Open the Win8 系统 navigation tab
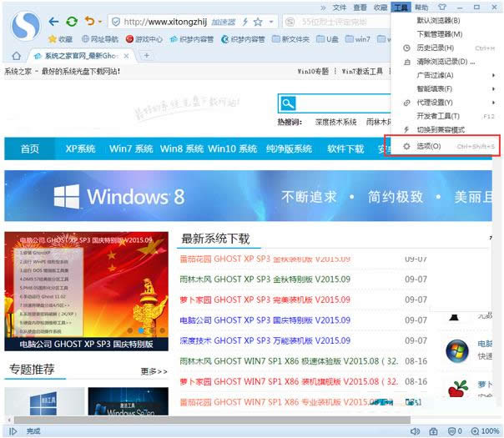 coord(182,149)
